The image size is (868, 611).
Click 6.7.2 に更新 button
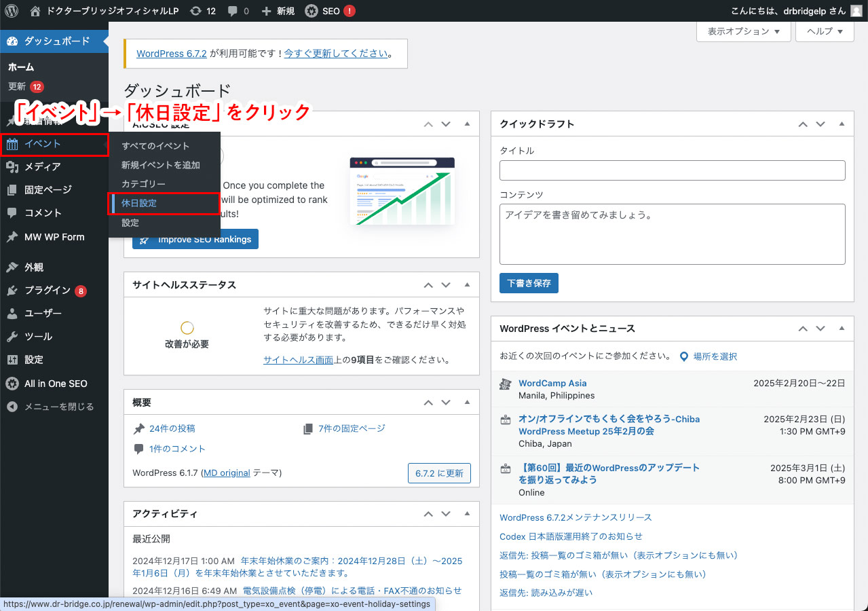439,473
